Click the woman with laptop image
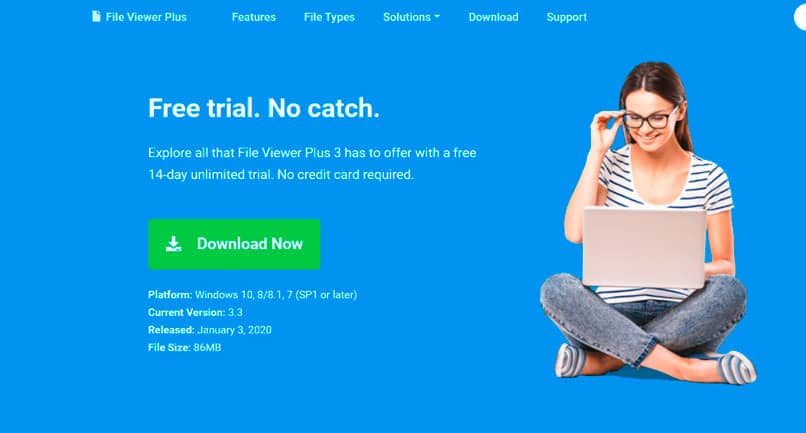Image resolution: width=806 pixels, height=433 pixels. click(648, 223)
